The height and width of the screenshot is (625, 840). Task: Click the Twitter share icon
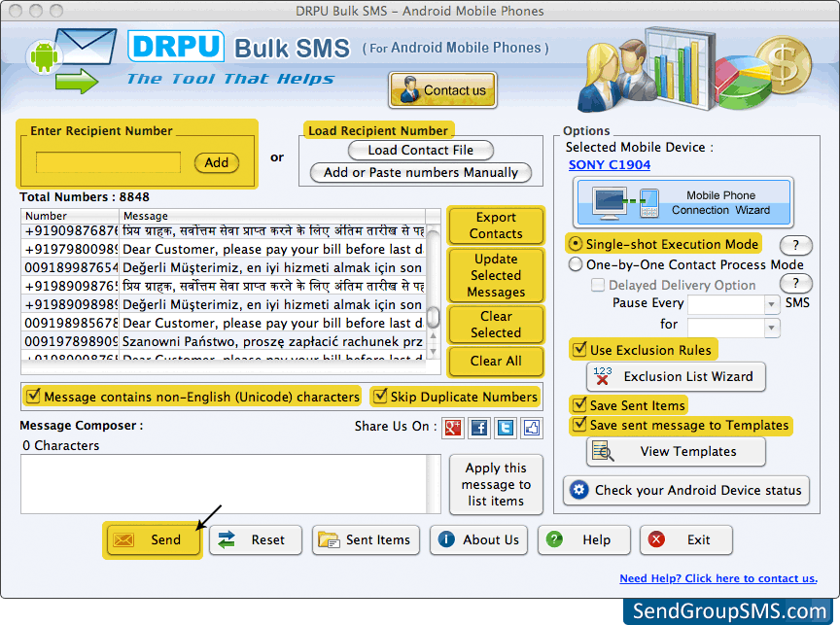[506, 428]
